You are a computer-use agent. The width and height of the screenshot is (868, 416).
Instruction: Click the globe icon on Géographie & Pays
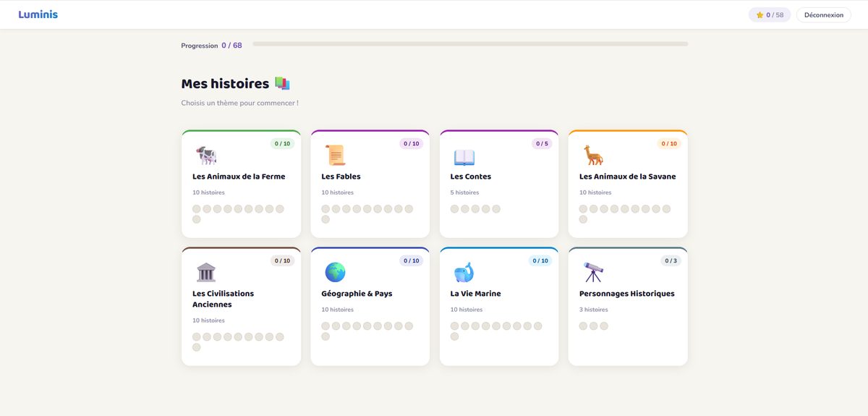tap(335, 272)
